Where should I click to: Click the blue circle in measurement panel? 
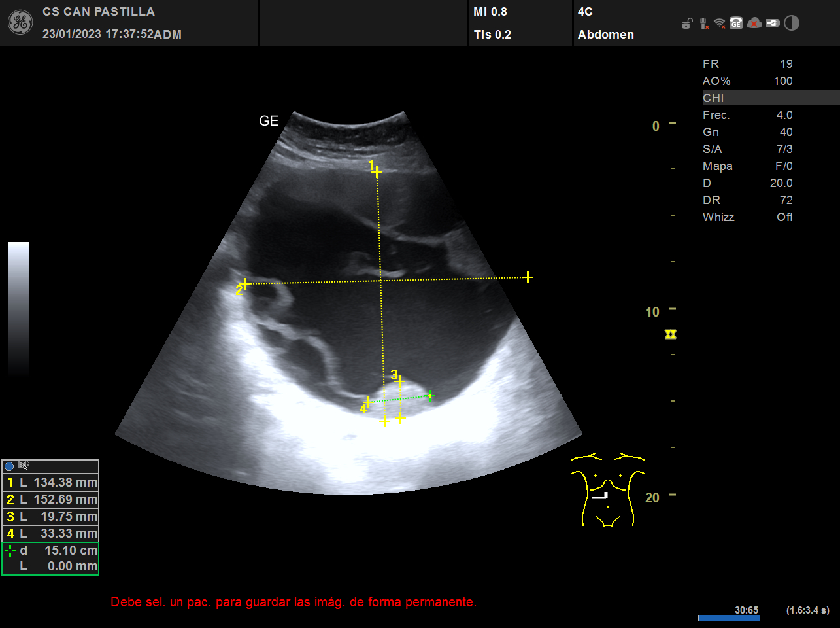(9, 466)
